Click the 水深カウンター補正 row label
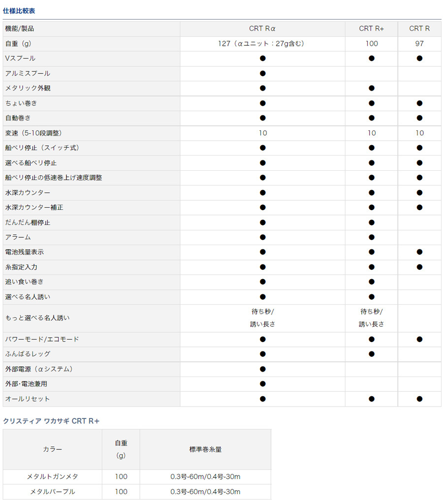Viewport: 443px width, 504px height. pyautogui.click(x=34, y=207)
